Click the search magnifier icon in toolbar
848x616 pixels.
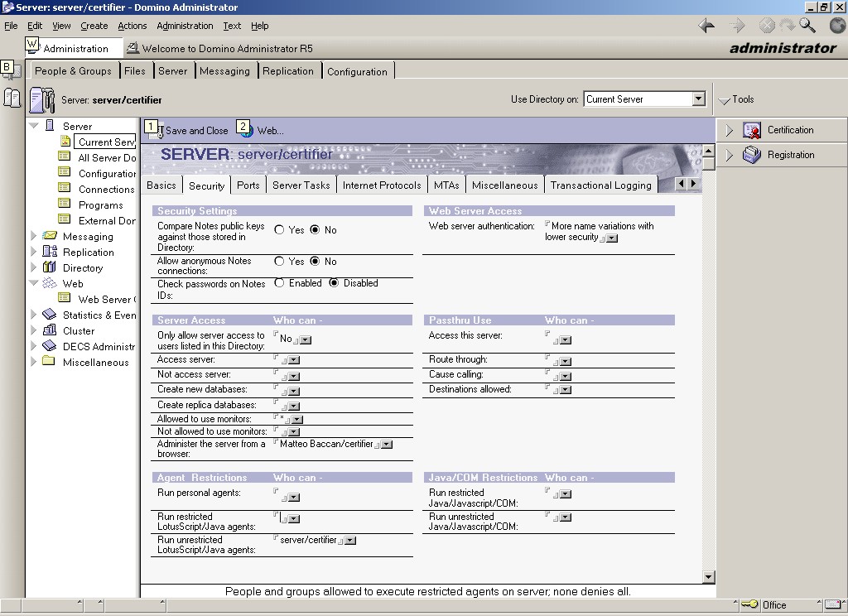[x=807, y=26]
